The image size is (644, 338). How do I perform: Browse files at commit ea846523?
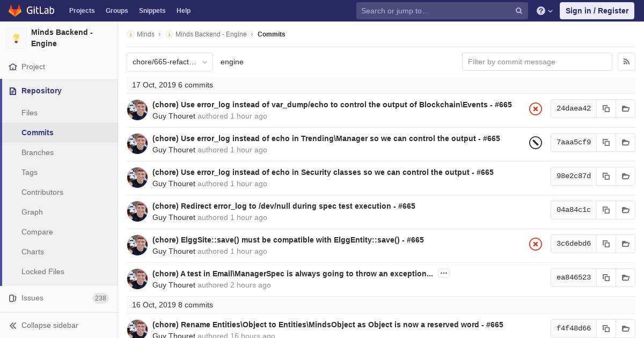pyautogui.click(x=625, y=277)
